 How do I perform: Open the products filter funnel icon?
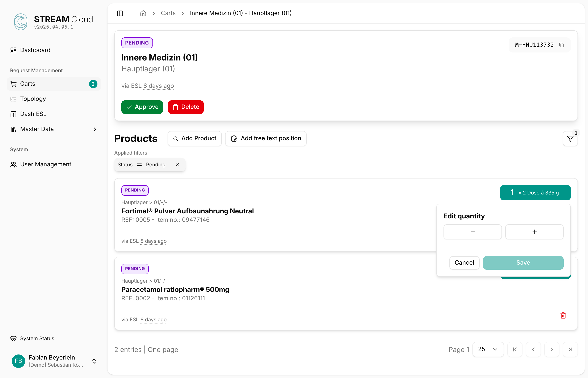[x=570, y=139]
